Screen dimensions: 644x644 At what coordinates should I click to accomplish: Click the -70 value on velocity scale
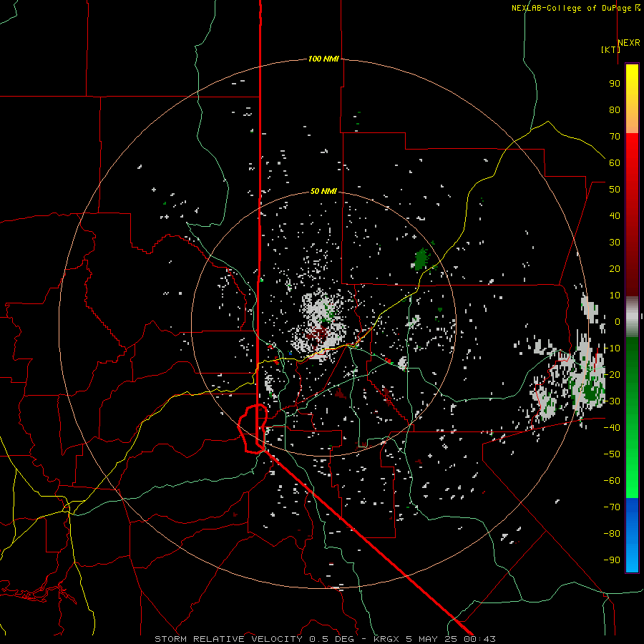click(612, 507)
